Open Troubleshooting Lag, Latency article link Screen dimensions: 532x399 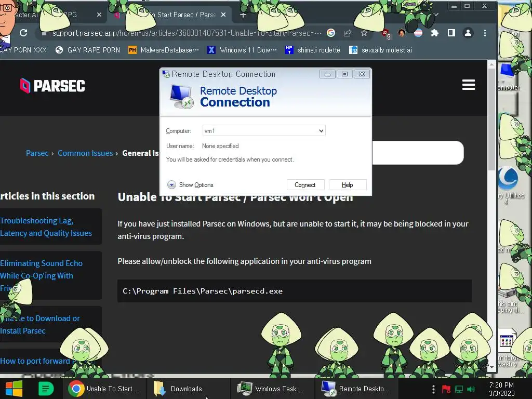pyautogui.click(x=46, y=227)
